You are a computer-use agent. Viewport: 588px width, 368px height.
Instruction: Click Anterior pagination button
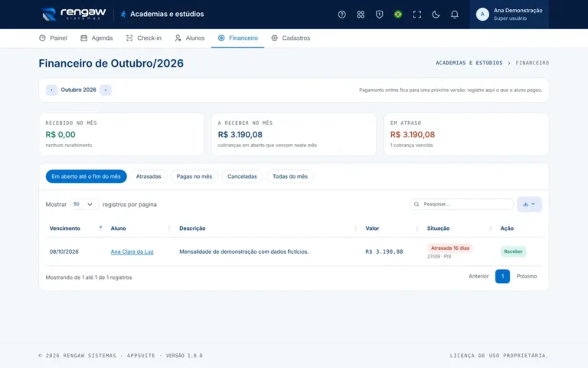click(479, 276)
